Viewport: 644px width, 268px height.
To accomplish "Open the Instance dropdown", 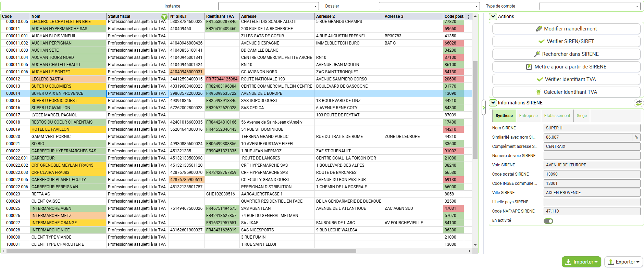I will pyautogui.click(x=268, y=6).
